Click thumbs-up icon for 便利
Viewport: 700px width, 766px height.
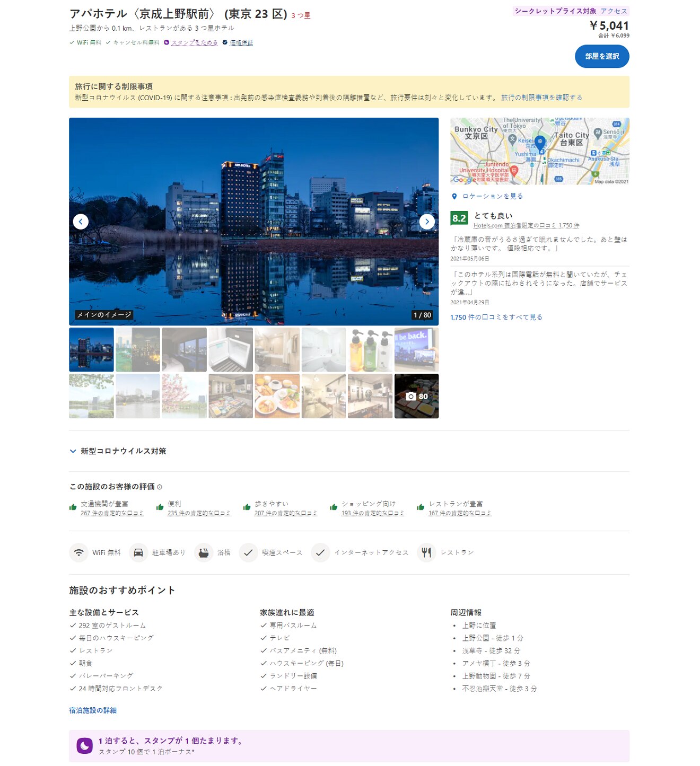pos(160,507)
